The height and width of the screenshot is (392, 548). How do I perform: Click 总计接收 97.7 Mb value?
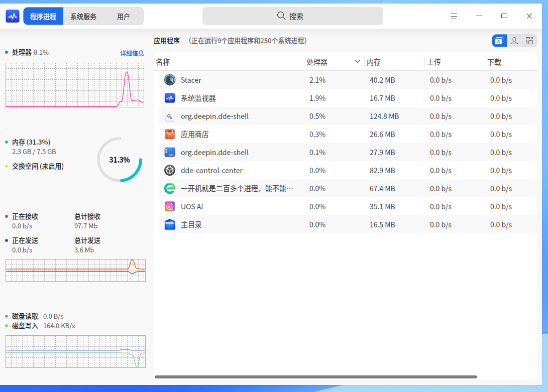(x=86, y=226)
